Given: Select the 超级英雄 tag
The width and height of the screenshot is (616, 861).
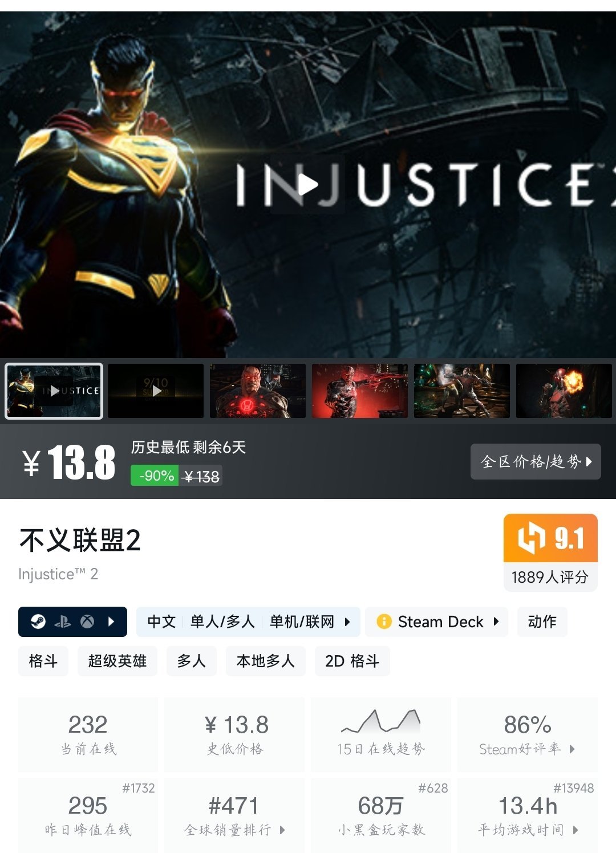Looking at the screenshot, I should tap(117, 661).
